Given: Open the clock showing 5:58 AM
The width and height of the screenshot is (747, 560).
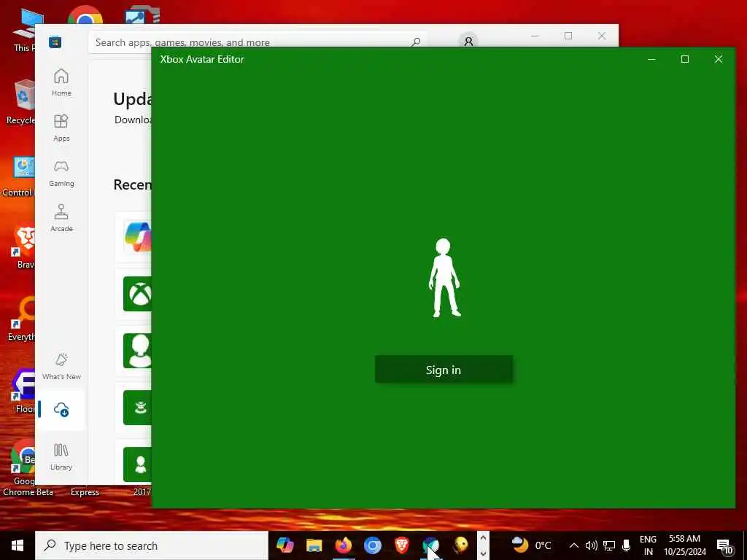Looking at the screenshot, I should pos(684,545).
